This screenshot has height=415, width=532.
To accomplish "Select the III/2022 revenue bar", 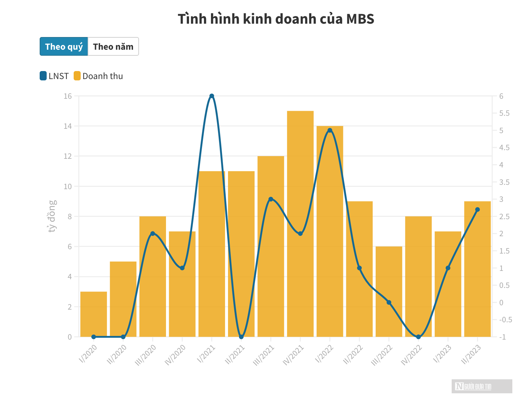I will [389, 292].
